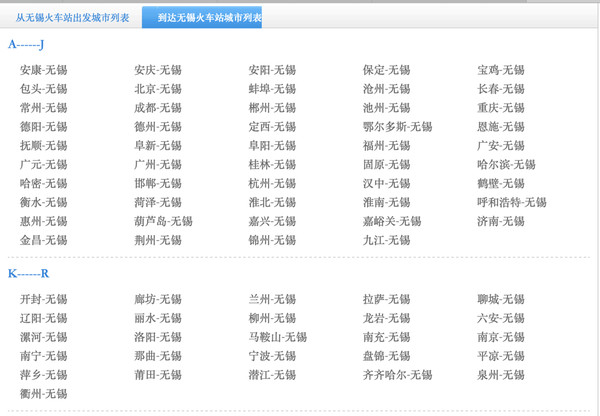The image size is (600, 416).
Task: Click the 安康-无锡 link
Action: [44, 70]
